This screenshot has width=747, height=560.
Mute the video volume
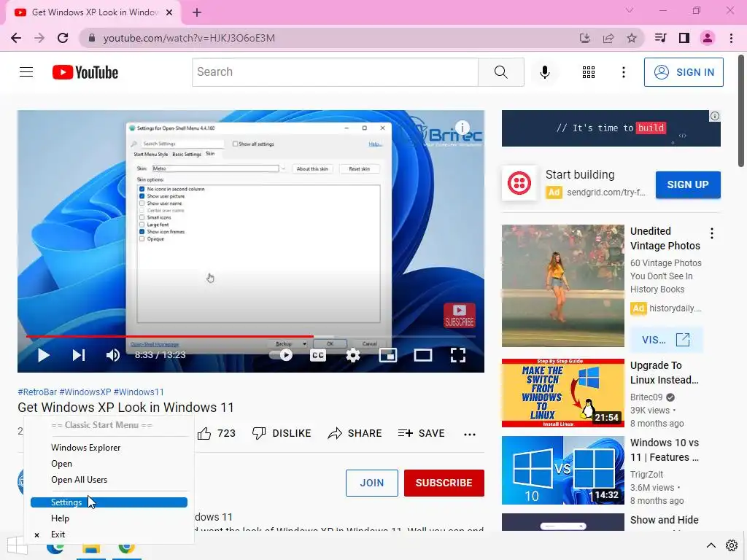pos(113,355)
